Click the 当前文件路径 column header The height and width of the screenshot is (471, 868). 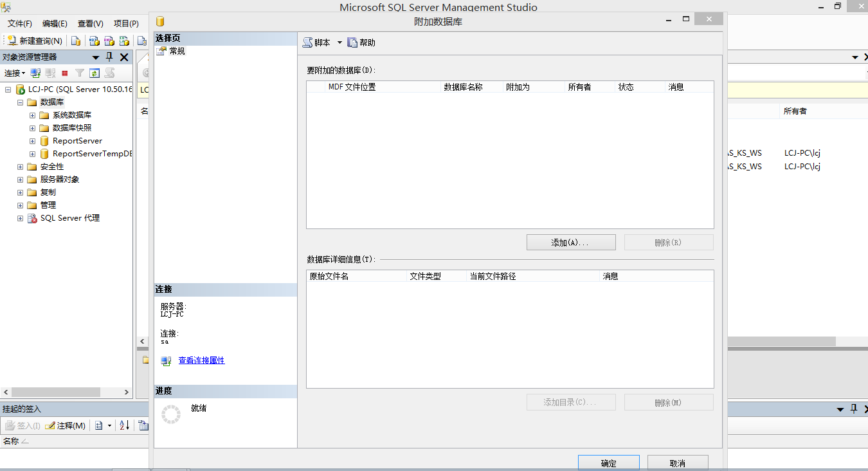[533, 276]
